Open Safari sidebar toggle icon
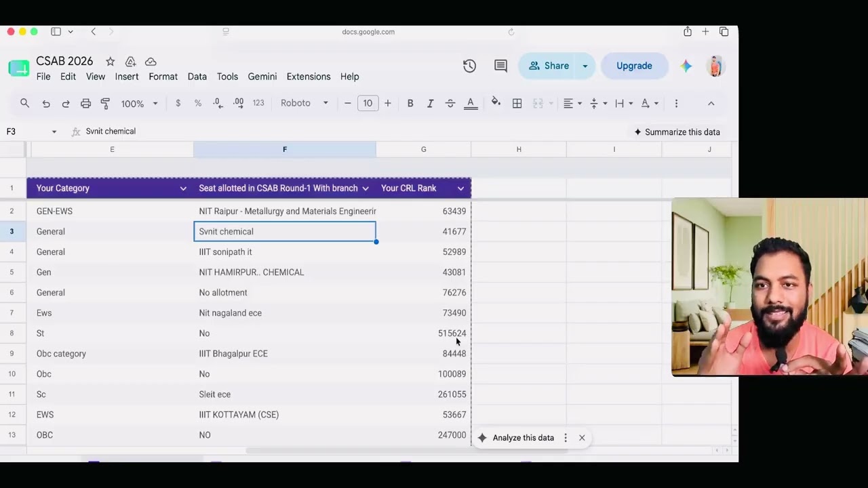This screenshot has width=868, height=488. [56, 32]
